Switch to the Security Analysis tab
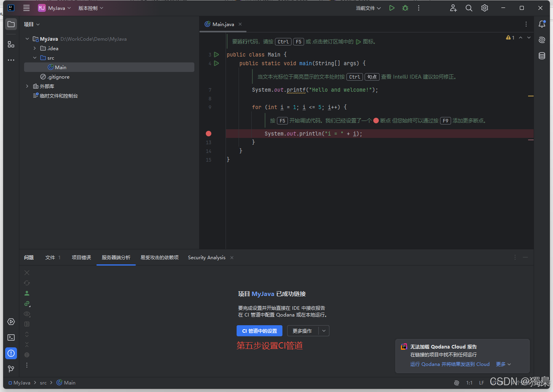This screenshot has width=553, height=392. click(206, 257)
